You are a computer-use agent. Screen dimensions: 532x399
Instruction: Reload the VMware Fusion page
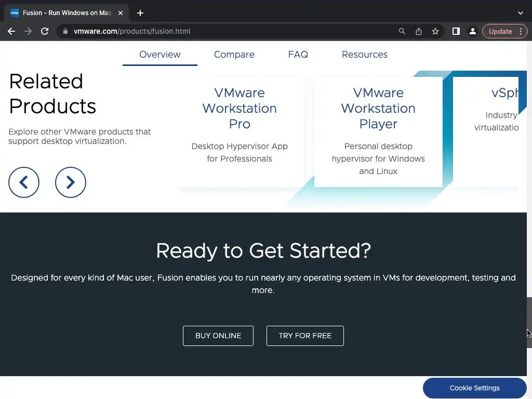coord(45,31)
